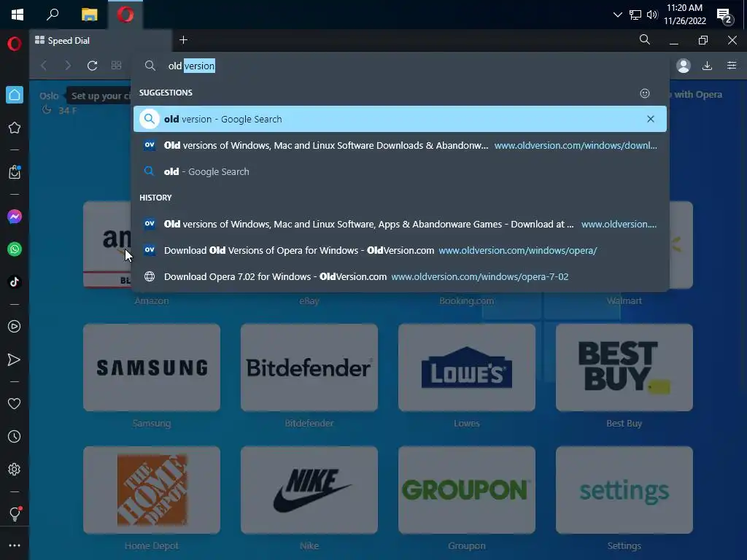Open the Windows Start menu
Viewport: 747px width, 560px height.
click(x=18, y=15)
